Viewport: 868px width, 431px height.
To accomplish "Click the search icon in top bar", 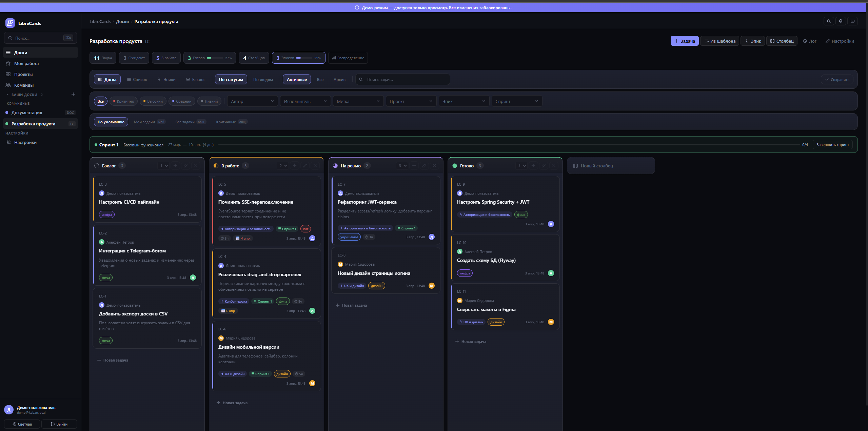I will point(829,21).
